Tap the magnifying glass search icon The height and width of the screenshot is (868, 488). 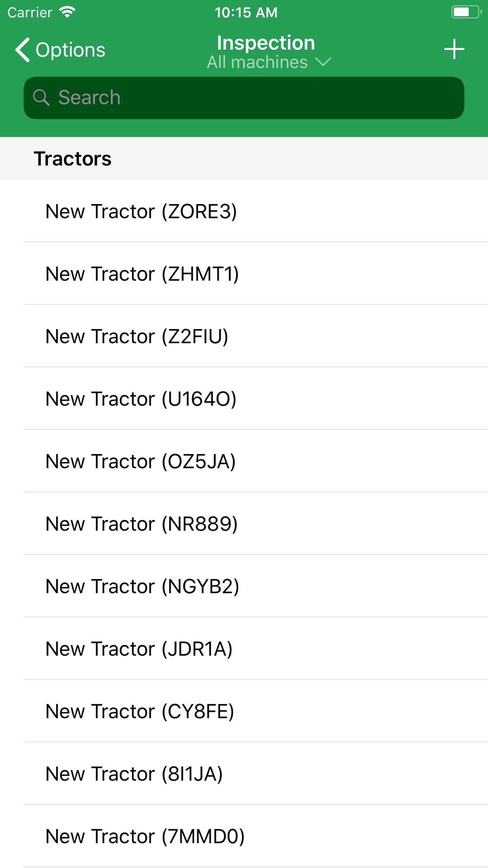click(x=41, y=98)
